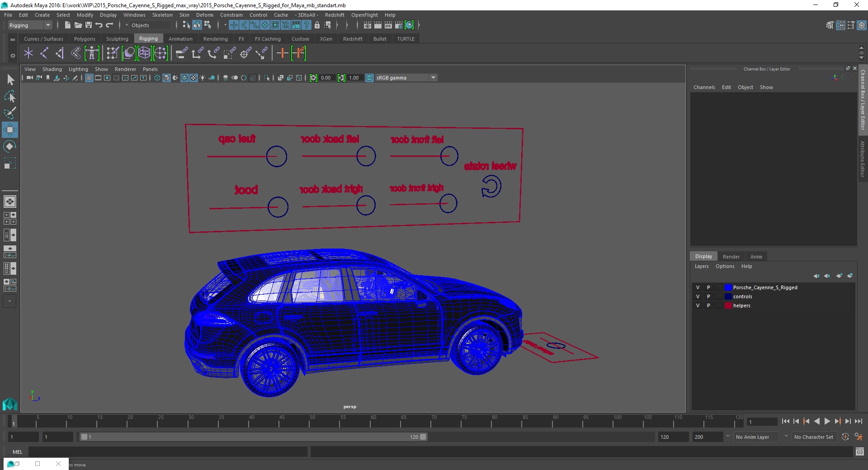Image resolution: width=868 pixels, height=470 pixels.
Task: Switch to four-view pane layout
Action: click(10, 218)
